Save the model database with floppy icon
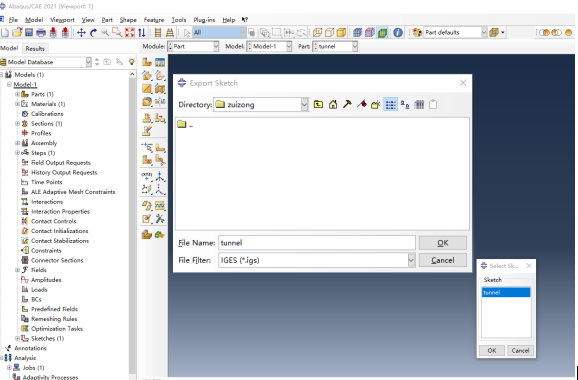Screen dimensions: 578x380 click(29, 32)
